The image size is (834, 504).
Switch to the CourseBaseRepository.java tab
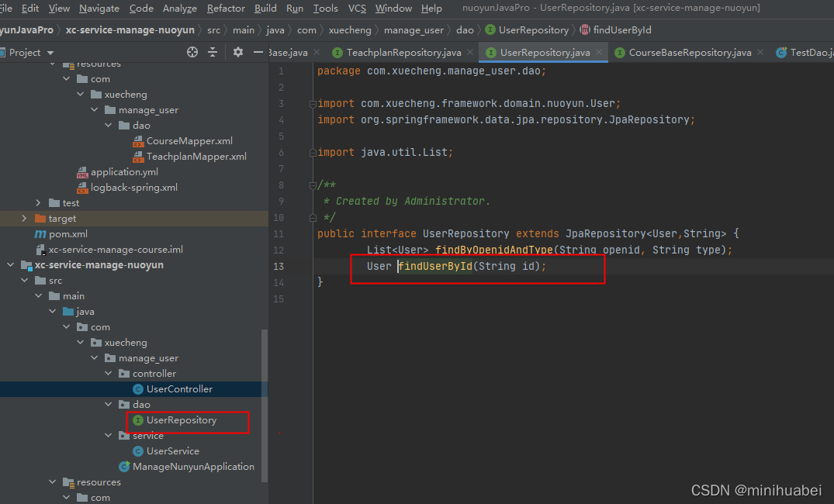pos(690,53)
